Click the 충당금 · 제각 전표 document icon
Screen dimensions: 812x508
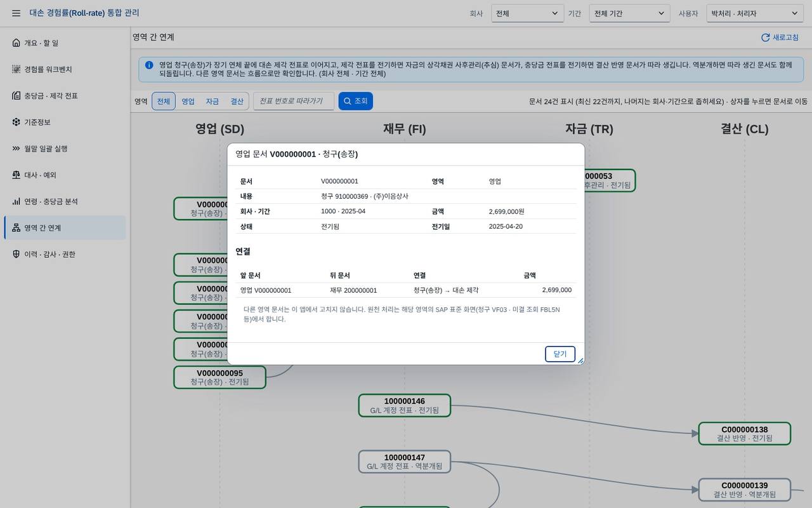click(16, 96)
